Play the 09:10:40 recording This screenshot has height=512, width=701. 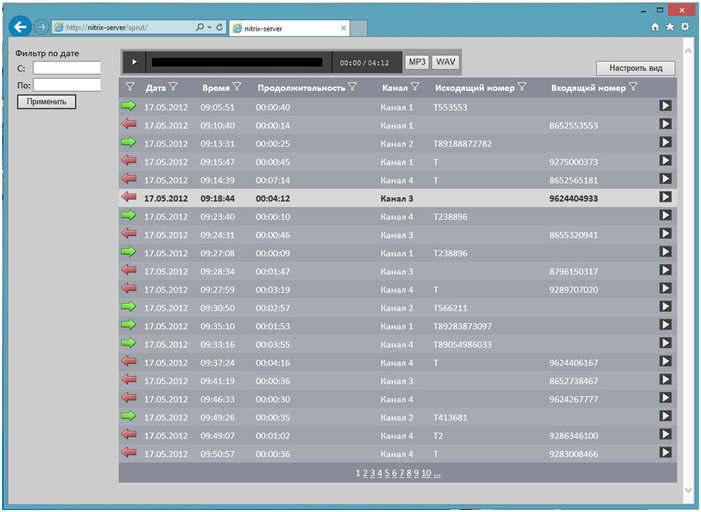pos(665,124)
